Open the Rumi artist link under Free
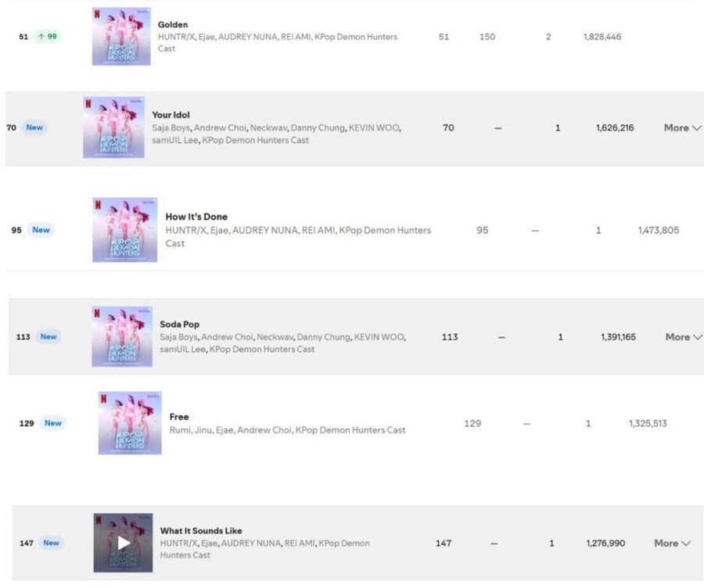 (x=180, y=430)
